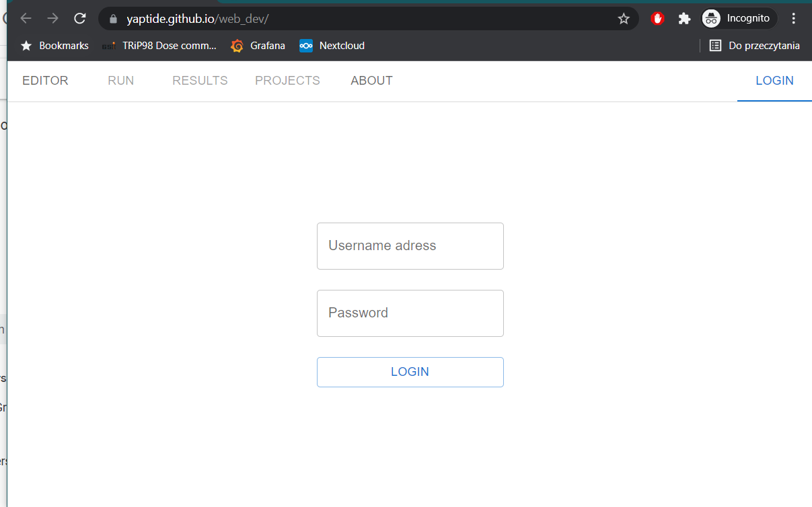The height and width of the screenshot is (507, 812).
Task: Open the browser menu with three dots
Action: click(794, 18)
